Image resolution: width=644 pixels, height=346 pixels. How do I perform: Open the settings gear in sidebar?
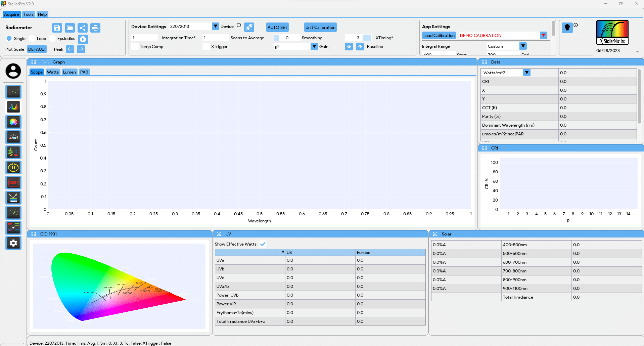[x=13, y=243]
